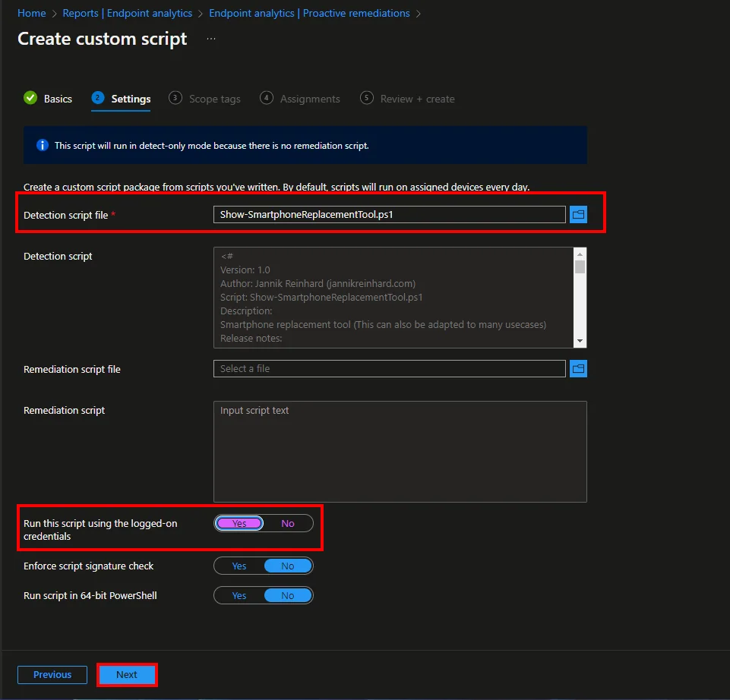Click into the Remediation script text area
The width and height of the screenshot is (730, 700).
(x=400, y=452)
